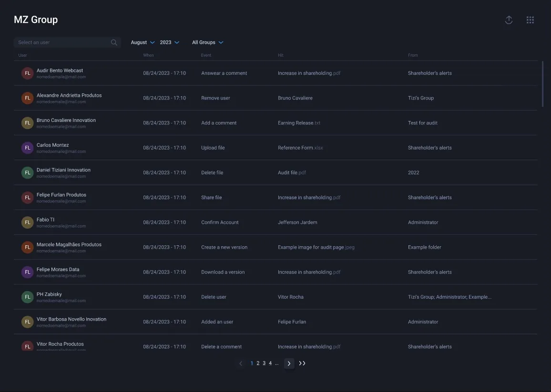551x392 pixels.
Task: Go to previous page arrow
Action: (241, 363)
